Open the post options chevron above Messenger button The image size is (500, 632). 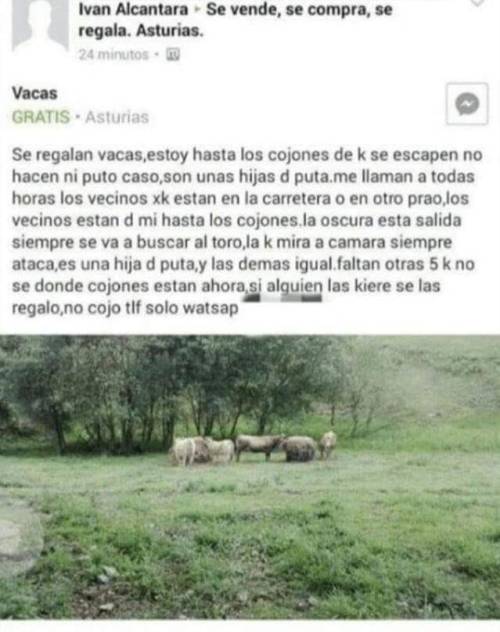[477, 3]
